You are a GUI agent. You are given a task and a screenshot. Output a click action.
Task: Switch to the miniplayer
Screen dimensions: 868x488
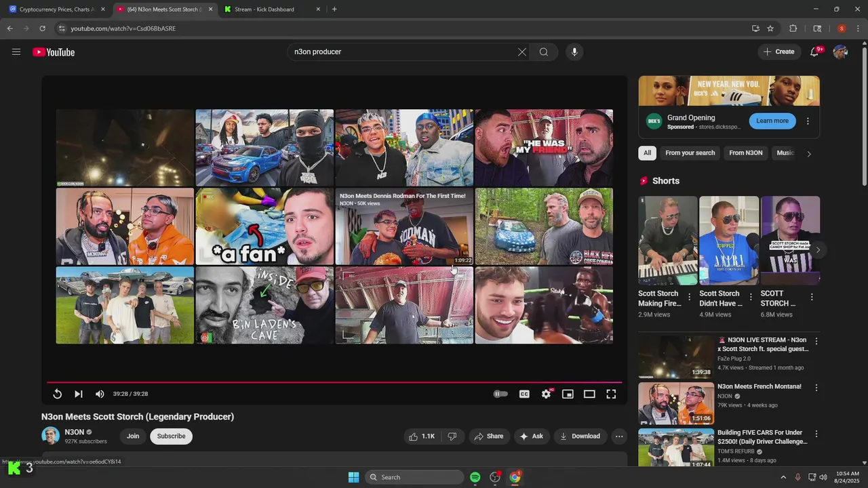click(568, 394)
